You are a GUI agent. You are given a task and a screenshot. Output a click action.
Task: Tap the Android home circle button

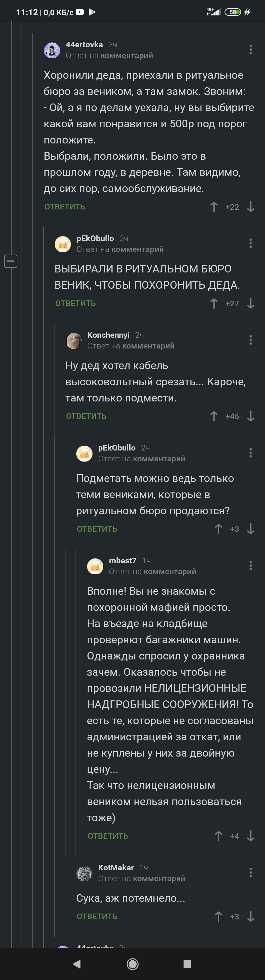coord(132,964)
